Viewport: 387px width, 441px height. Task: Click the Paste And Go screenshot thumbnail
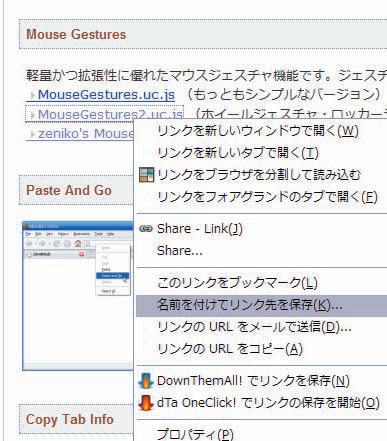[78, 296]
